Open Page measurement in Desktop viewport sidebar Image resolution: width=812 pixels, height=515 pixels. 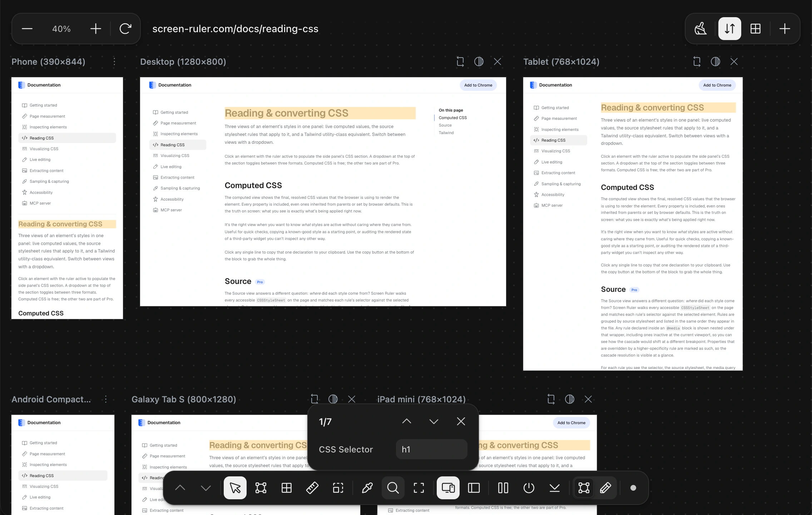[x=178, y=123]
